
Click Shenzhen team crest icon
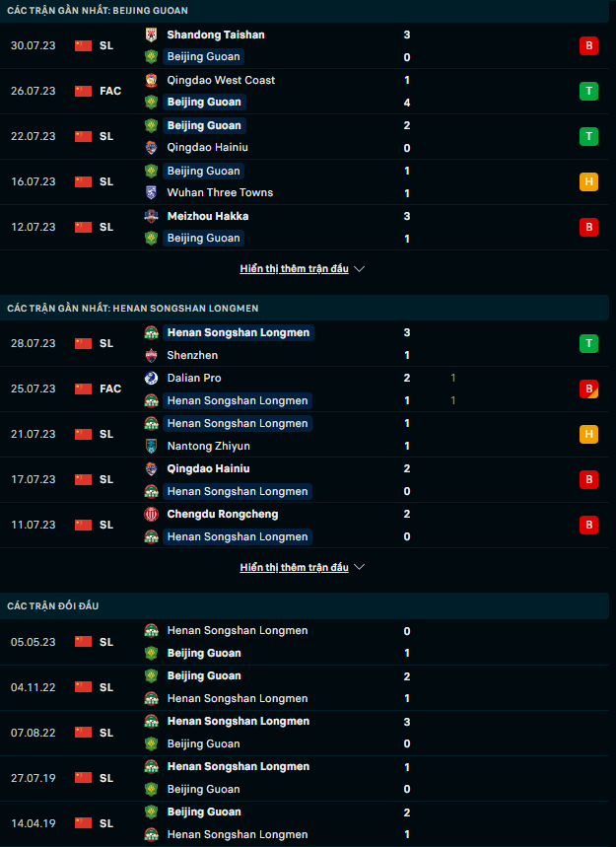pos(151,355)
